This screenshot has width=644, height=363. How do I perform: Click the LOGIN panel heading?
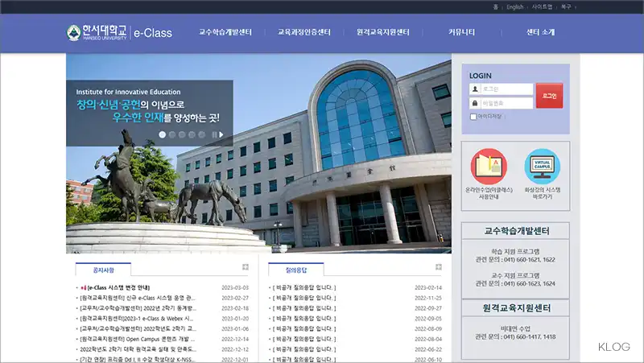(480, 76)
